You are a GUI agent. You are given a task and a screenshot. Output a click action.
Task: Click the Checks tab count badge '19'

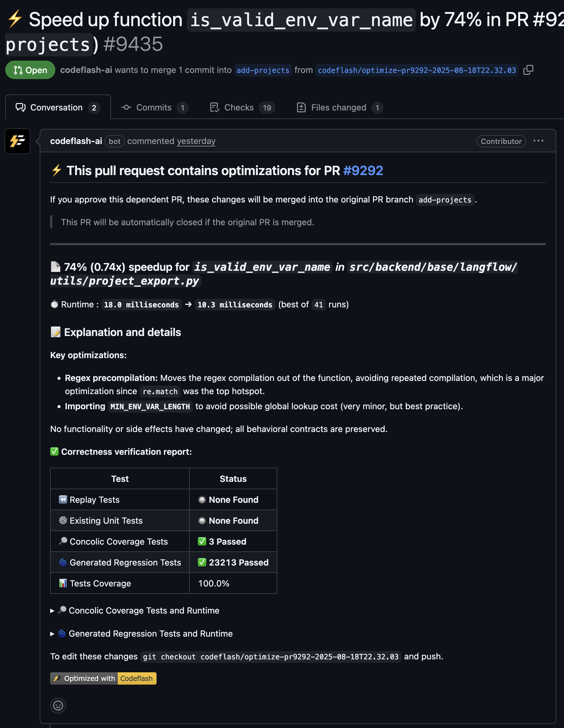tap(267, 108)
